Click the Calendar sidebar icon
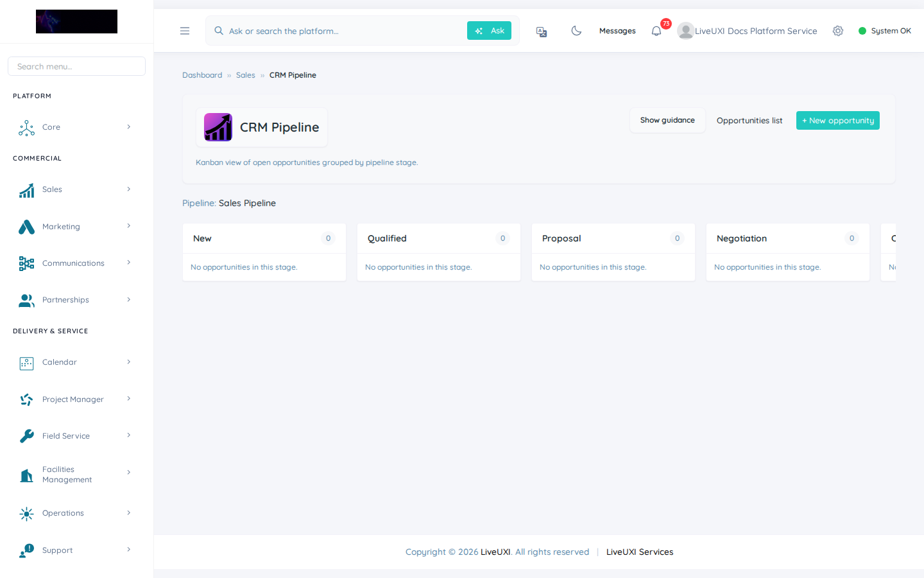Viewport: 924px width, 578px height. pyautogui.click(x=26, y=363)
